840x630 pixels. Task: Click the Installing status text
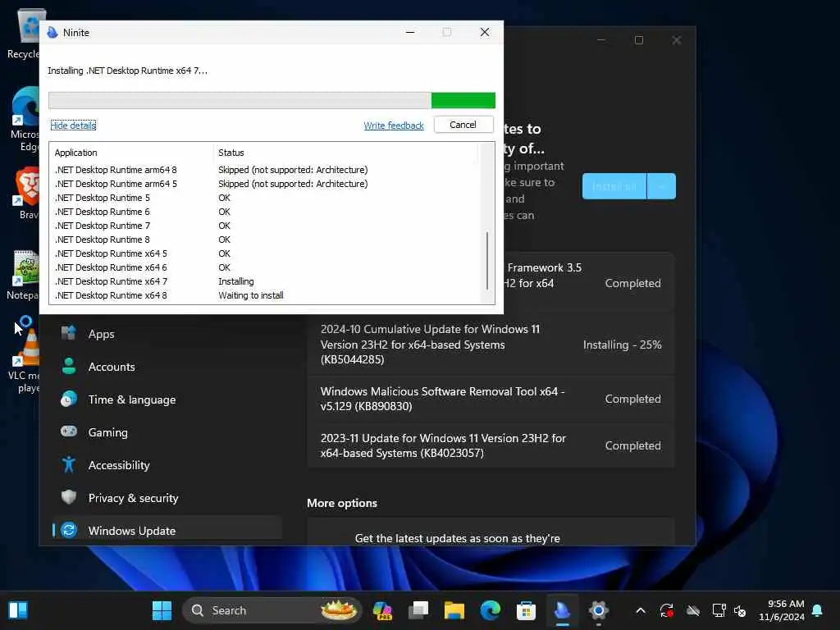235,281
